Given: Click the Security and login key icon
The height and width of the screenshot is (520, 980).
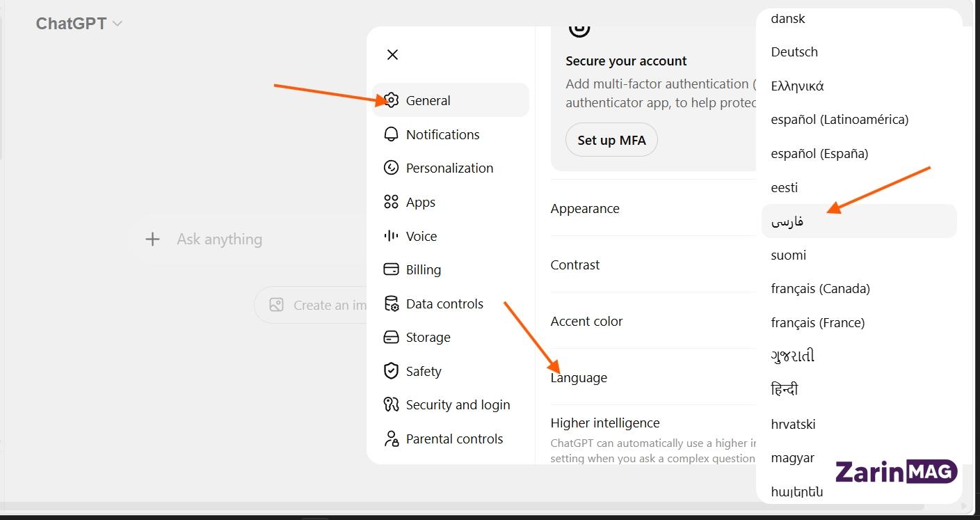Looking at the screenshot, I should point(392,404).
